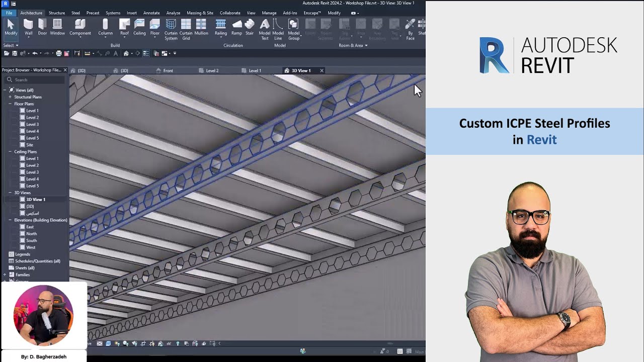Collapse the 3D Views node

pos(10,193)
